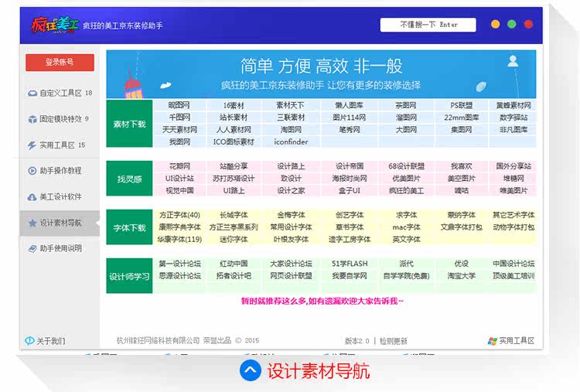Click the cube icon beside 固定模块特效
Viewport: 580px width, 392px height.
(x=32, y=119)
